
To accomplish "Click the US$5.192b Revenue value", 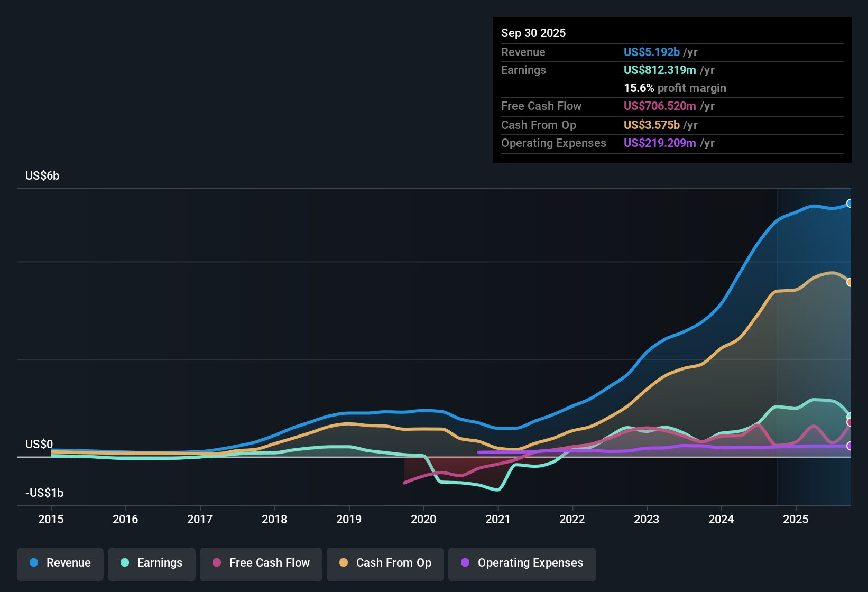I will (x=651, y=52).
